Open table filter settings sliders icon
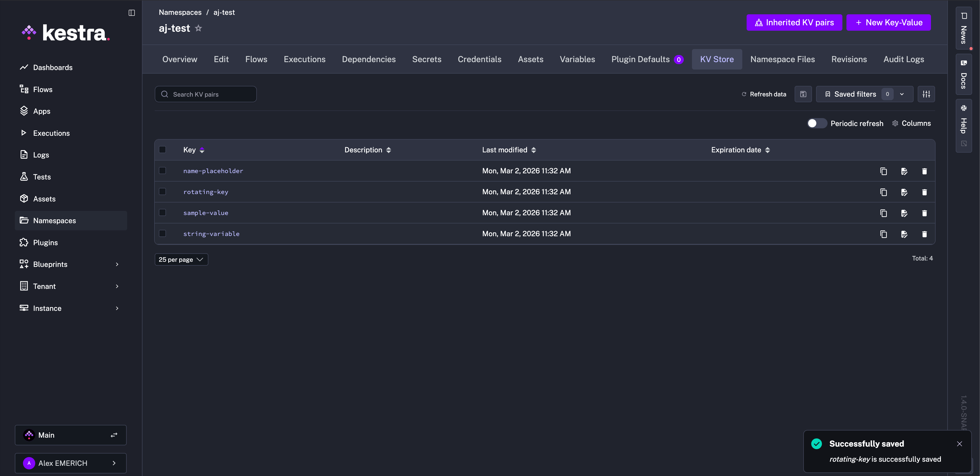Image resolution: width=980 pixels, height=476 pixels. tap(926, 94)
